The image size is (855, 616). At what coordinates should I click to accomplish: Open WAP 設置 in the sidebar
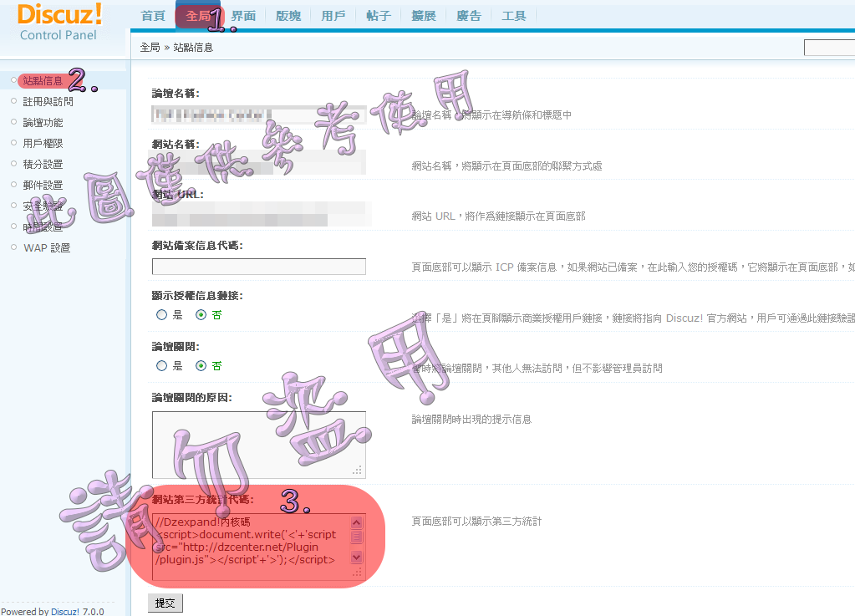[x=47, y=248]
